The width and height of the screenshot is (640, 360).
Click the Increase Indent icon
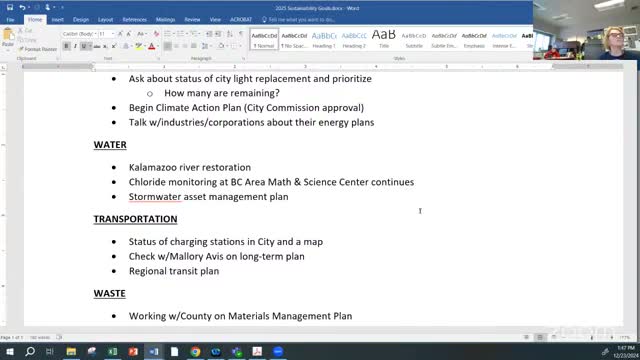(218, 34)
